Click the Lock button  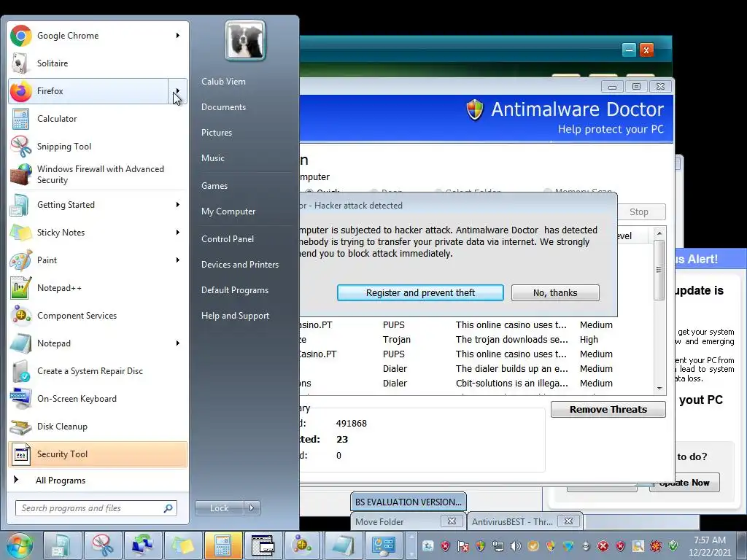point(219,508)
